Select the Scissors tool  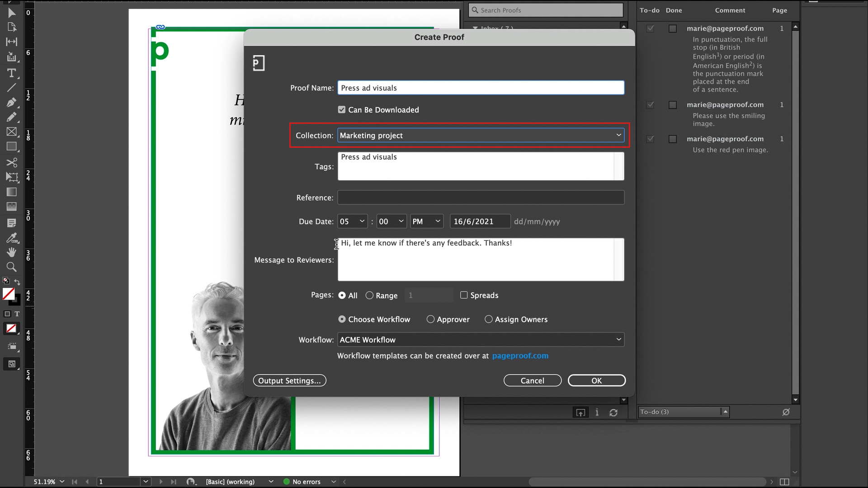point(12,163)
